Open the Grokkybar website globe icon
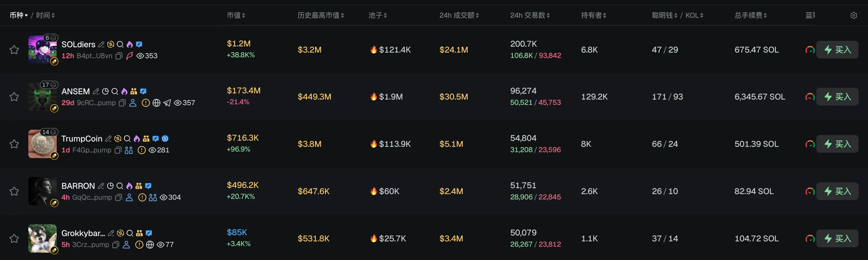 (150, 244)
